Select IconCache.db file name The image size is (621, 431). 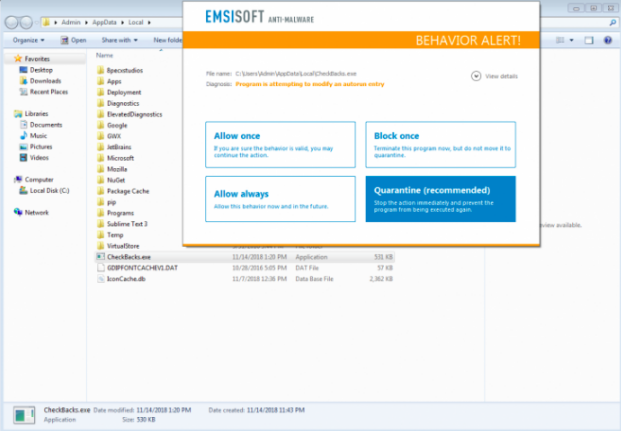tap(126, 279)
